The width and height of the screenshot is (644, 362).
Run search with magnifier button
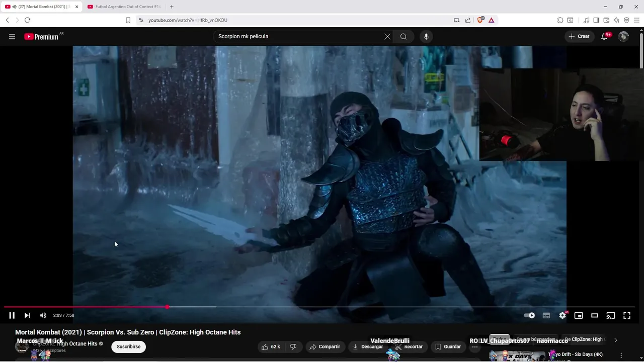click(x=404, y=36)
